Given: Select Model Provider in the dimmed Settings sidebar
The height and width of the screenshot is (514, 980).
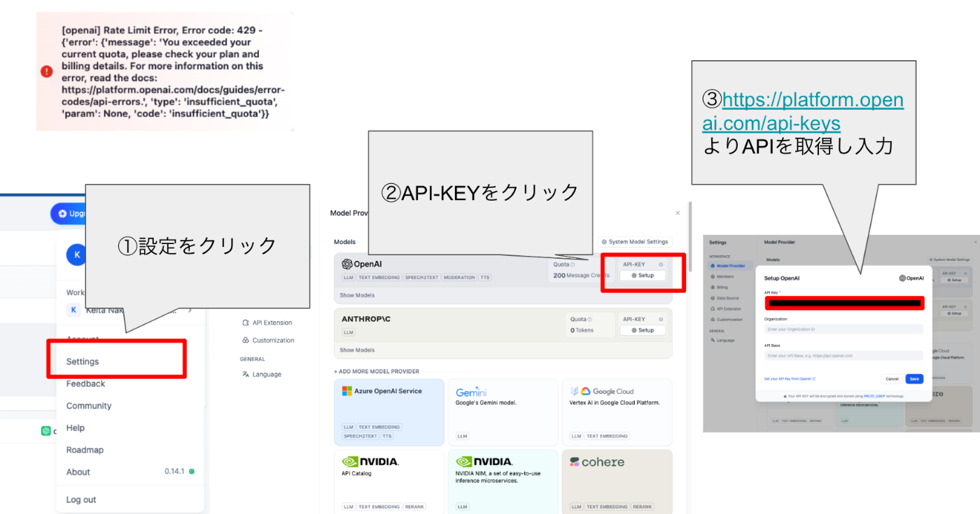Looking at the screenshot, I should point(729,266).
